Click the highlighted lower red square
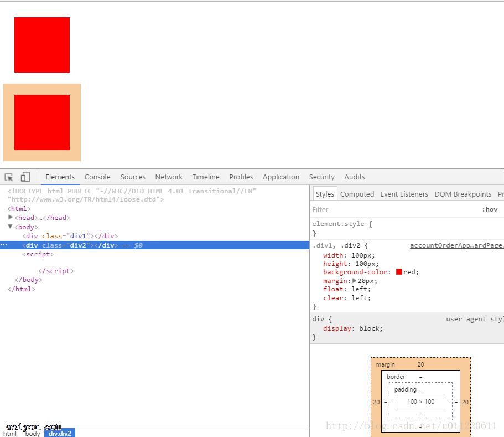This screenshot has width=504, height=437. [x=42, y=122]
